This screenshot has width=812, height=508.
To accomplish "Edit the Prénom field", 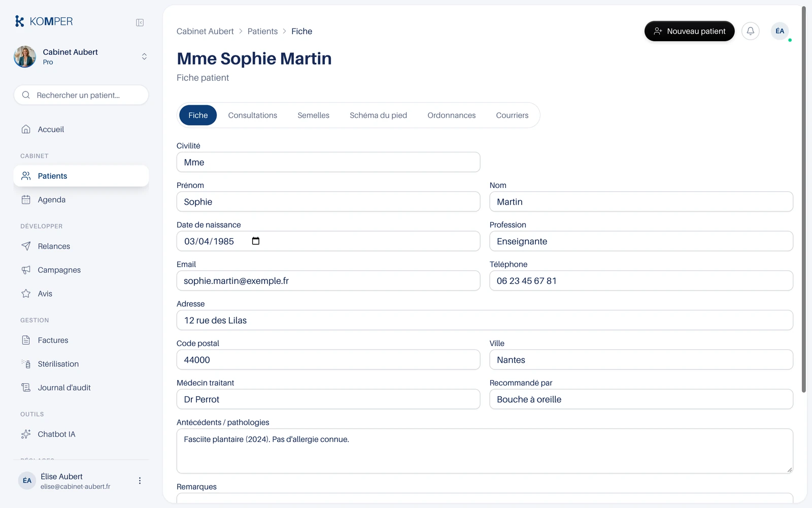I will [328, 202].
